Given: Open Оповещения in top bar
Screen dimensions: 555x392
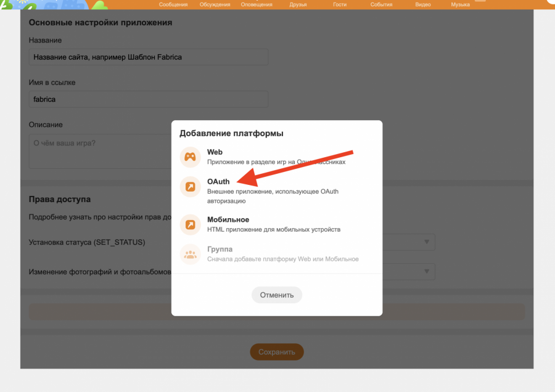Looking at the screenshot, I should (257, 5).
